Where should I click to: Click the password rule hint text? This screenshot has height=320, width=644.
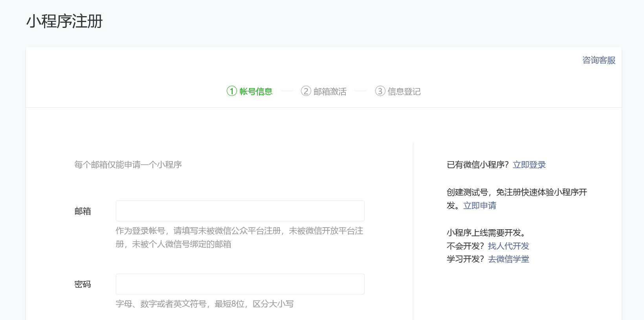pyautogui.click(x=204, y=304)
